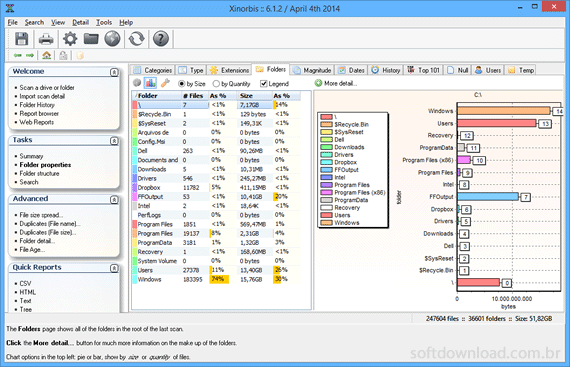Screen dimensions: 570x367
Task: Switch to the Categories tab
Action: pos(153,70)
